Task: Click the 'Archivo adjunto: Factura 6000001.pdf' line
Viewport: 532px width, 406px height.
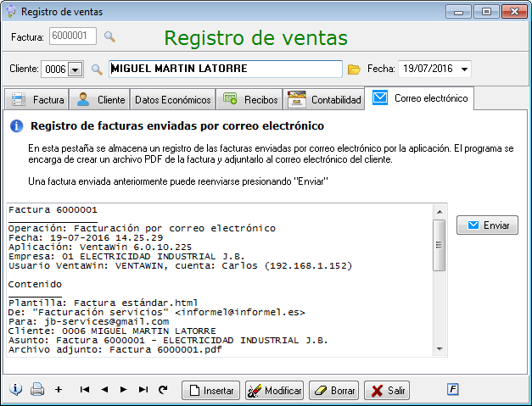Action: [x=115, y=349]
